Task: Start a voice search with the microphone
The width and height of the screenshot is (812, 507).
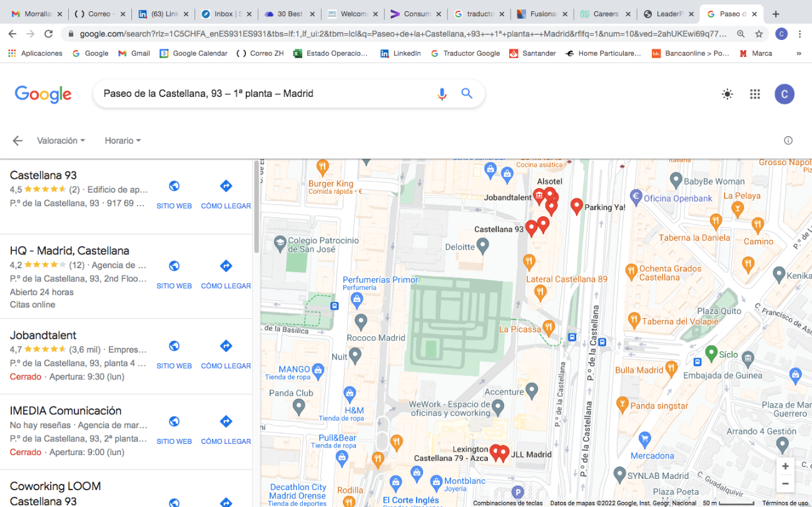Action: point(442,94)
